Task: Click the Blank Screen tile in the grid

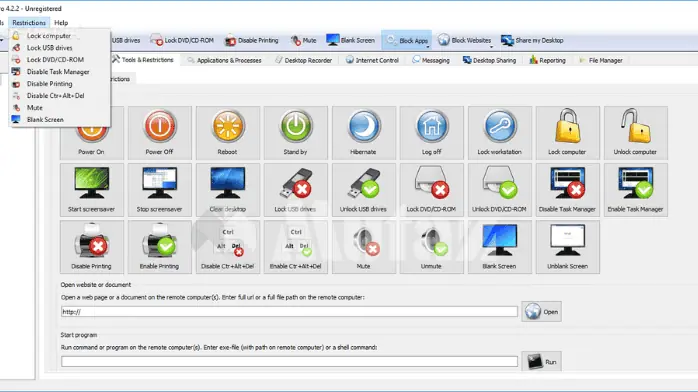Action: (499, 247)
